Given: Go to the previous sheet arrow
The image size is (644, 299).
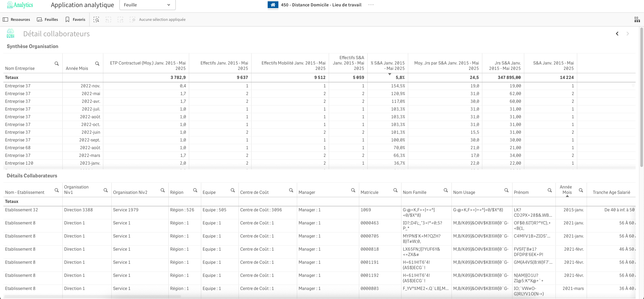Looking at the screenshot, I should click(x=617, y=34).
